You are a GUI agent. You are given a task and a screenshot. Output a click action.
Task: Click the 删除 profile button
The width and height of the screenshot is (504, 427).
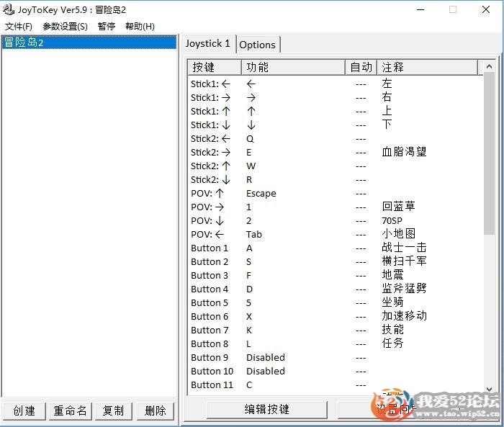coord(156,410)
